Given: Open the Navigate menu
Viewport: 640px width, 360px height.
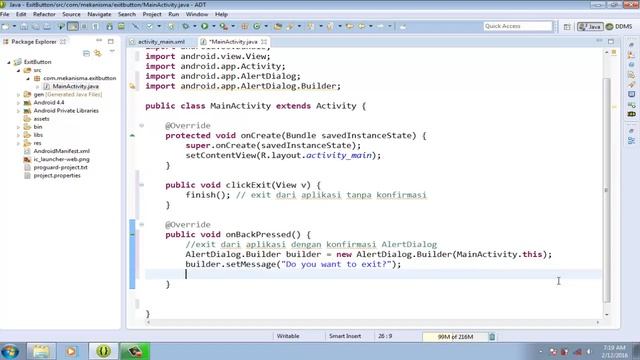Looking at the screenshot, I should point(99,14).
